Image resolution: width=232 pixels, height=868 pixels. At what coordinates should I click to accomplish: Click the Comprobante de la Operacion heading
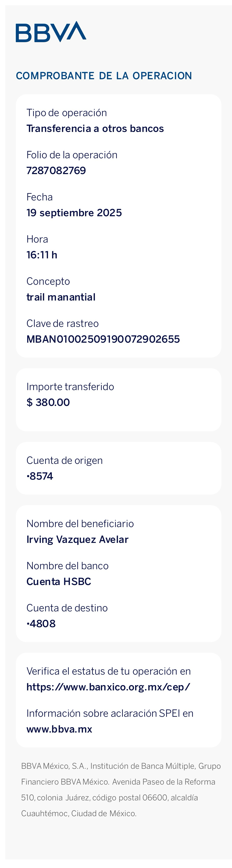[x=104, y=76]
